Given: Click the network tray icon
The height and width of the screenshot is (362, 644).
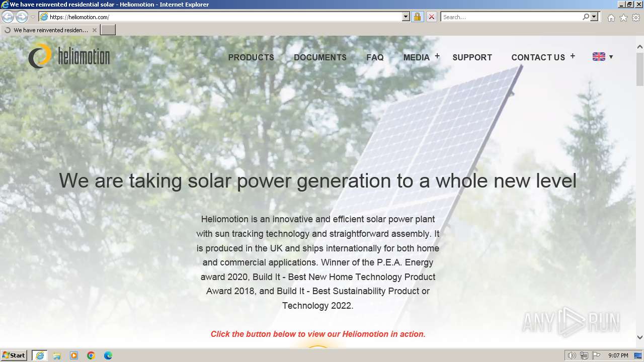Looking at the screenshot, I should pos(584,355).
